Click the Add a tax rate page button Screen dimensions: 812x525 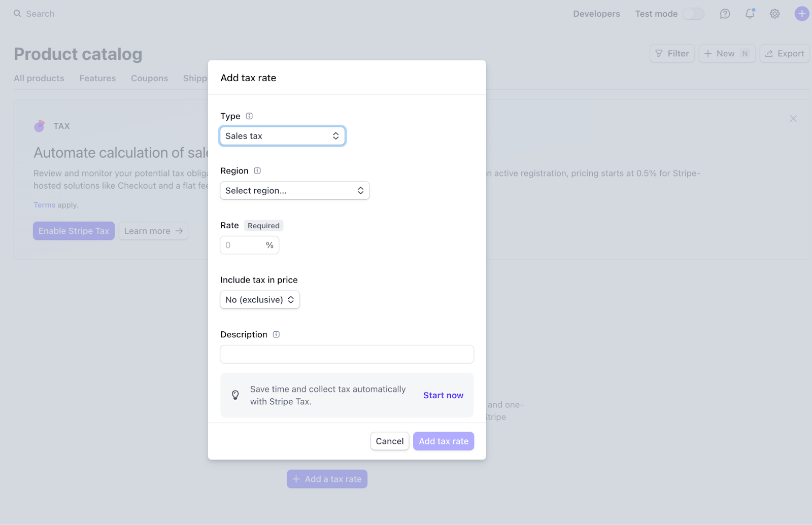click(327, 479)
